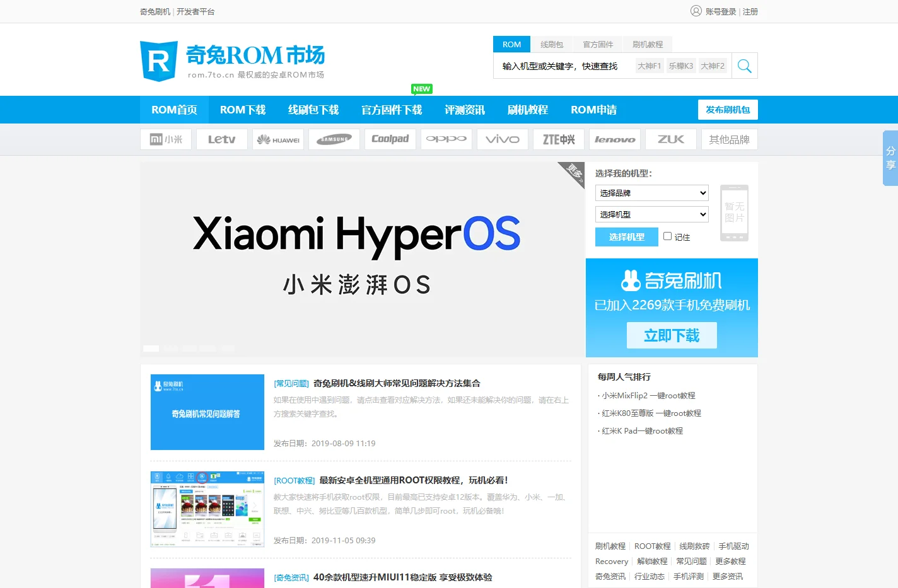Click the [常见问题] category tag

[291, 383]
